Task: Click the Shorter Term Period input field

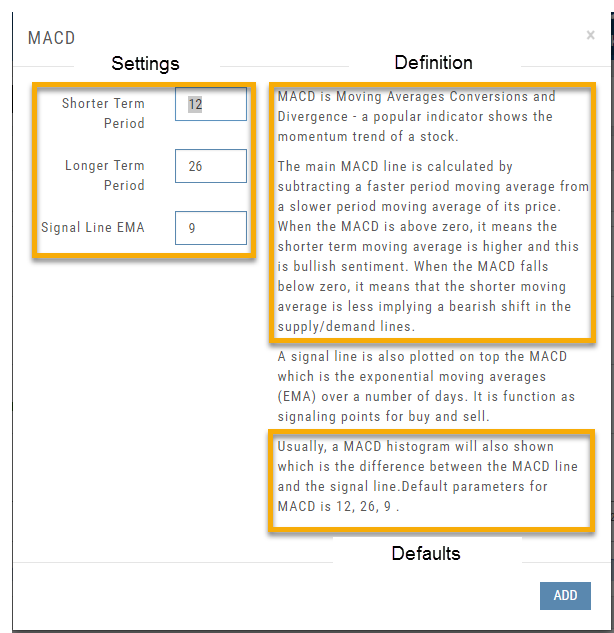Action: (211, 104)
